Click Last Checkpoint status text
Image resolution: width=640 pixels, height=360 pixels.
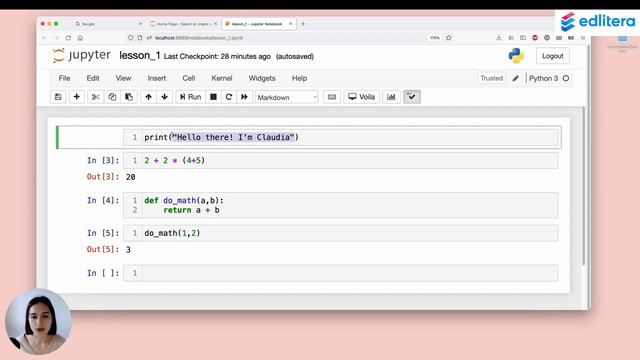pyautogui.click(x=217, y=56)
